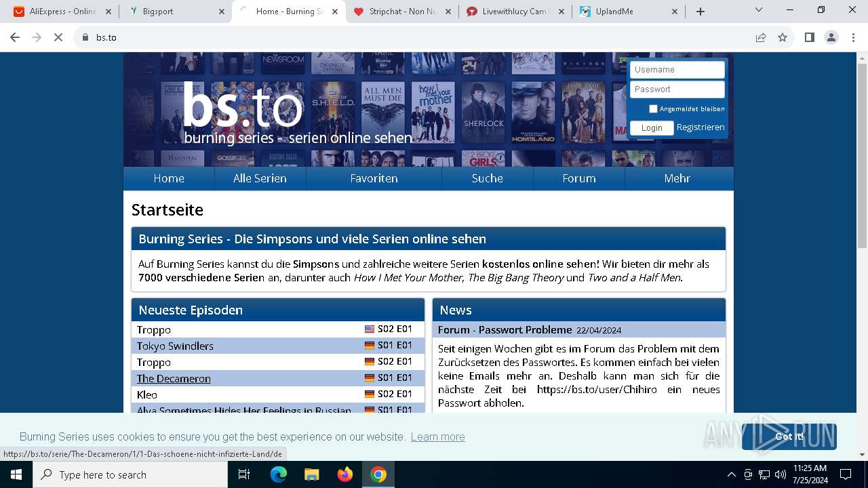Open the Chrome profile menu
This screenshot has height=488, width=868.
(831, 37)
